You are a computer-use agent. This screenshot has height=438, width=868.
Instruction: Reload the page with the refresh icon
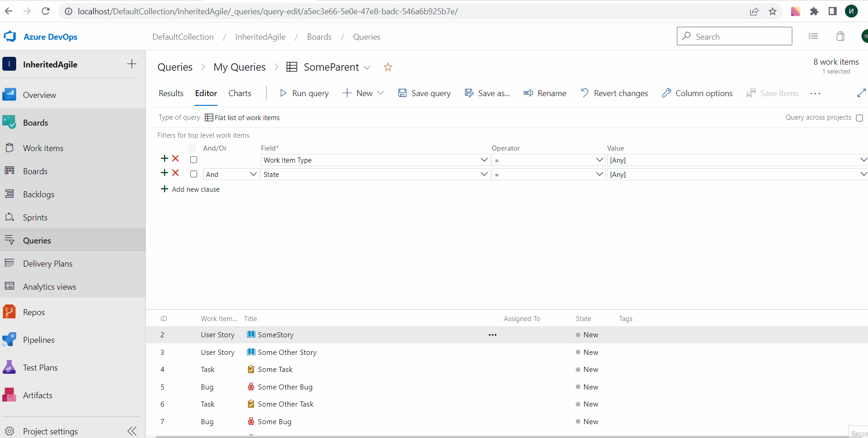click(x=45, y=11)
